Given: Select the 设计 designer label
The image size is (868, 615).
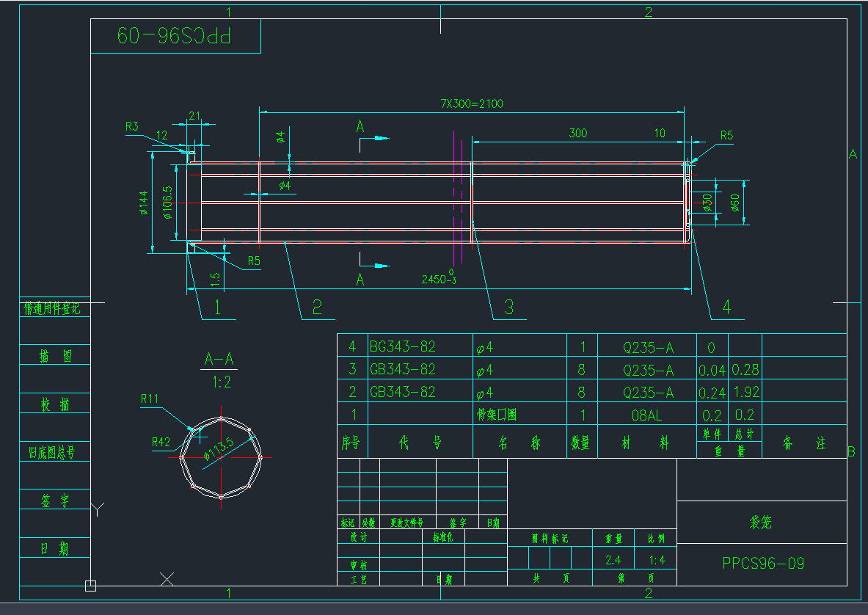Looking at the screenshot, I should point(358,537).
